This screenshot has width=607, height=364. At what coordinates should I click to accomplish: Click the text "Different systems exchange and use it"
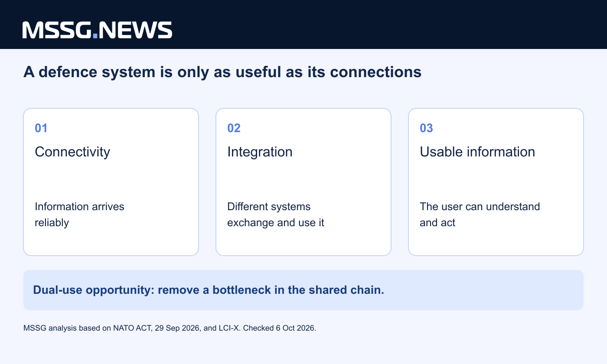tap(276, 214)
